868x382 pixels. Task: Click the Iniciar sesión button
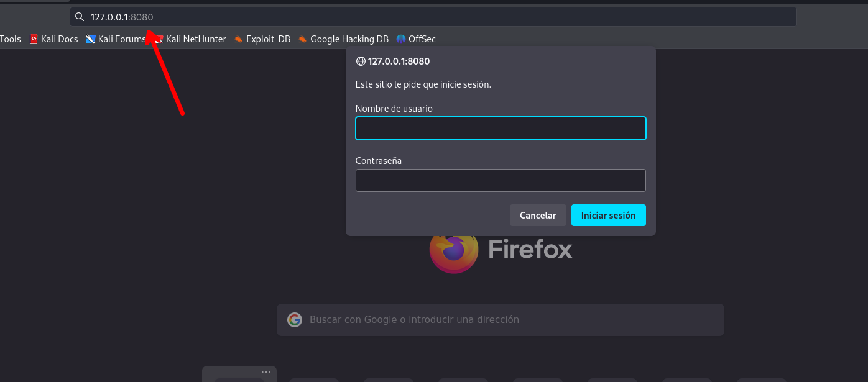click(x=609, y=216)
